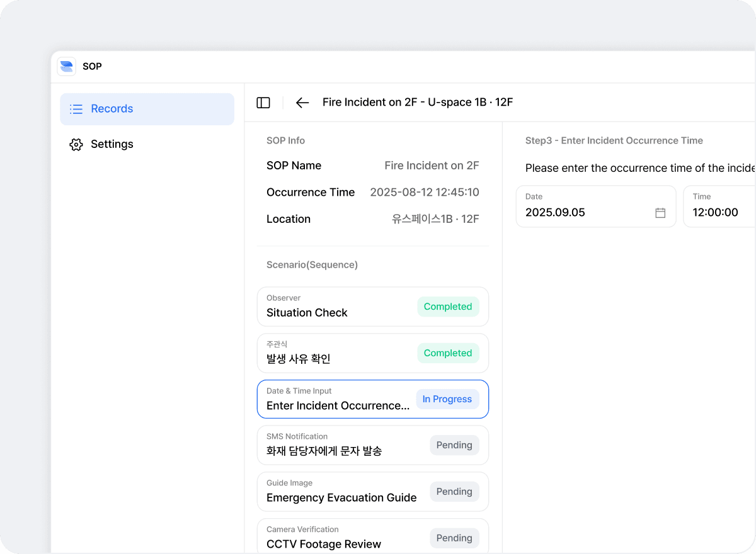
Task: Open the calendar icon in Date field
Action: point(660,213)
